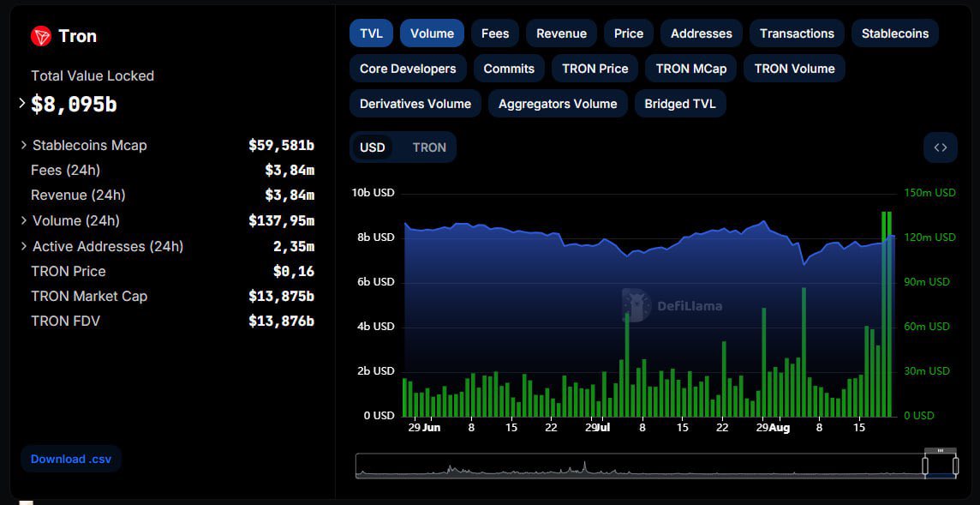The image size is (980, 505).
Task: Show TRON MCap on the chart
Action: [691, 69]
